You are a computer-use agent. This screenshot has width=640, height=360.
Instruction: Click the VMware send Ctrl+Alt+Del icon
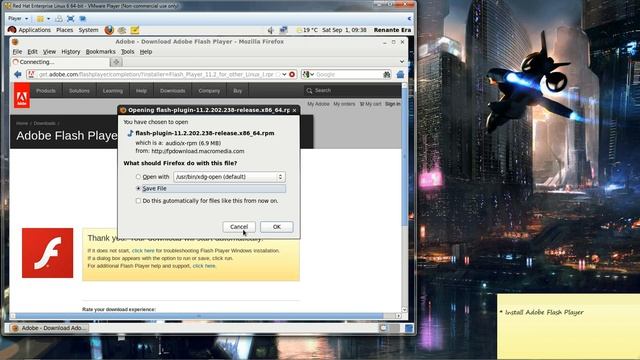(59, 19)
